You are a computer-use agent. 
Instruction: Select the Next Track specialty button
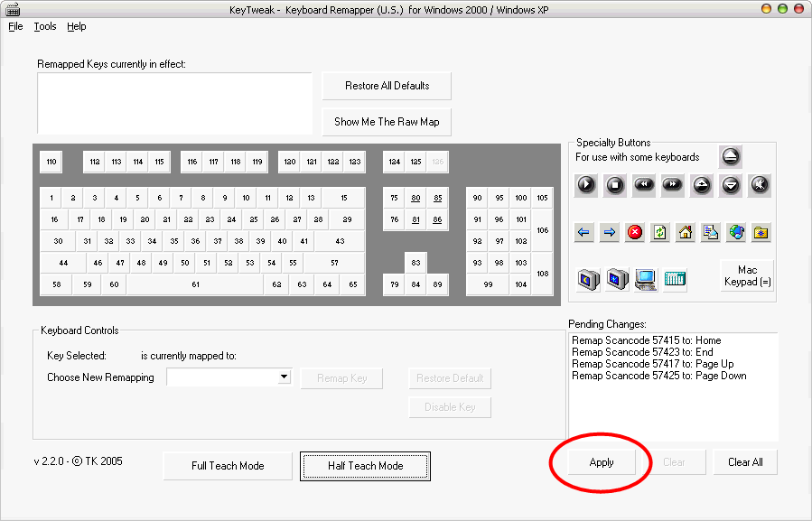tap(672, 185)
